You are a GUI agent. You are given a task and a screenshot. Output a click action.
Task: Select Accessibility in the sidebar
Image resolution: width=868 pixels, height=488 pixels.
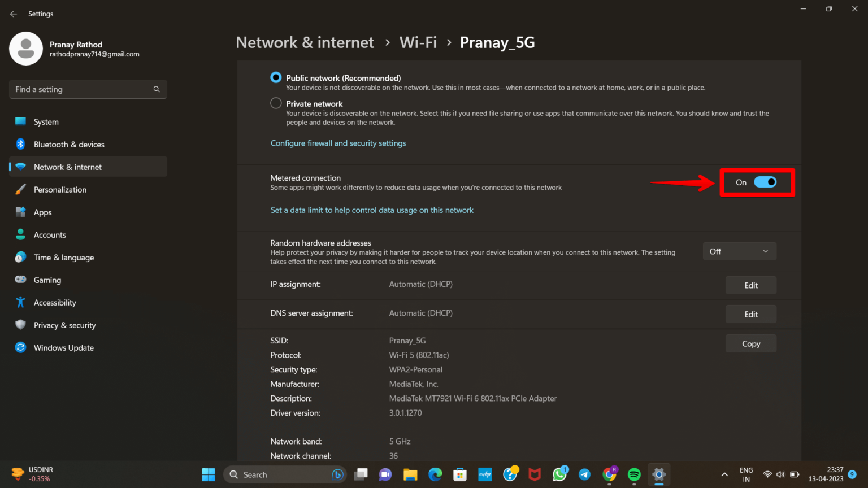tap(54, 302)
